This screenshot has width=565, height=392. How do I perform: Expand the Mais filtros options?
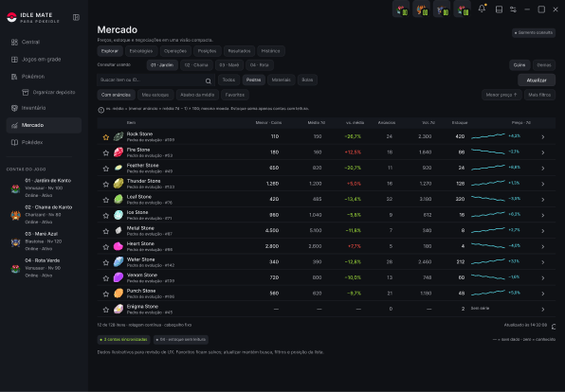tap(539, 95)
